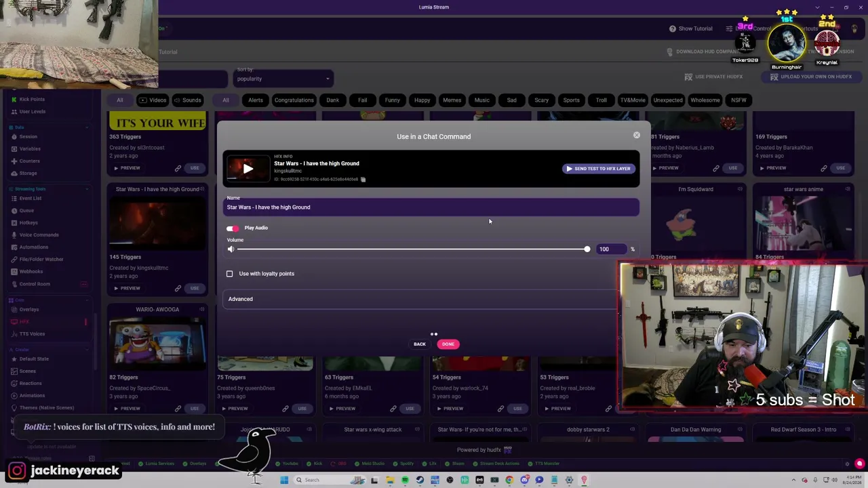Click the Done button
This screenshot has width=868, height=488.
pyautogui.click(x=448, y=344)
